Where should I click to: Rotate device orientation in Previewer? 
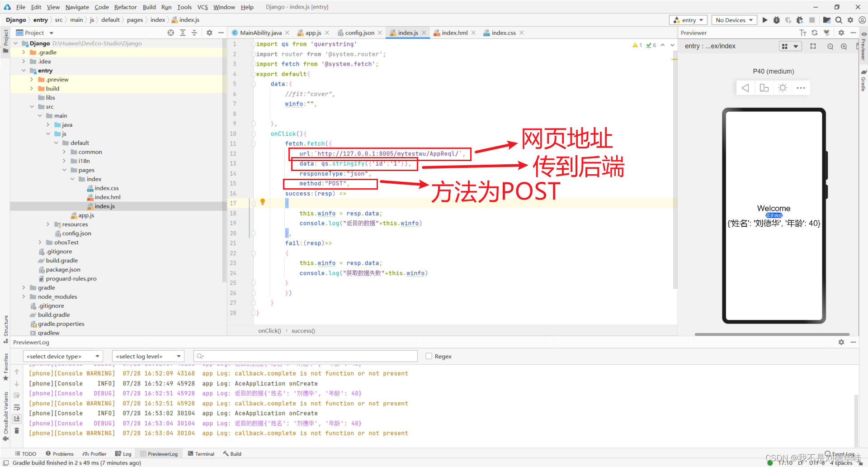(x=764, y=88)
